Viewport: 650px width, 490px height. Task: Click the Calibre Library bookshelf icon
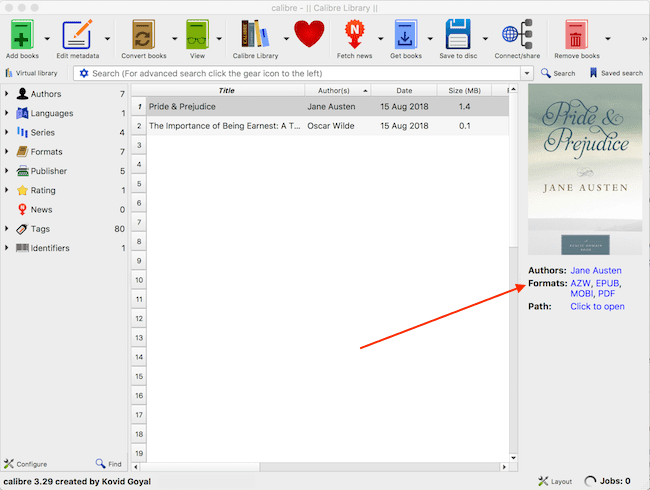(255, 34)
